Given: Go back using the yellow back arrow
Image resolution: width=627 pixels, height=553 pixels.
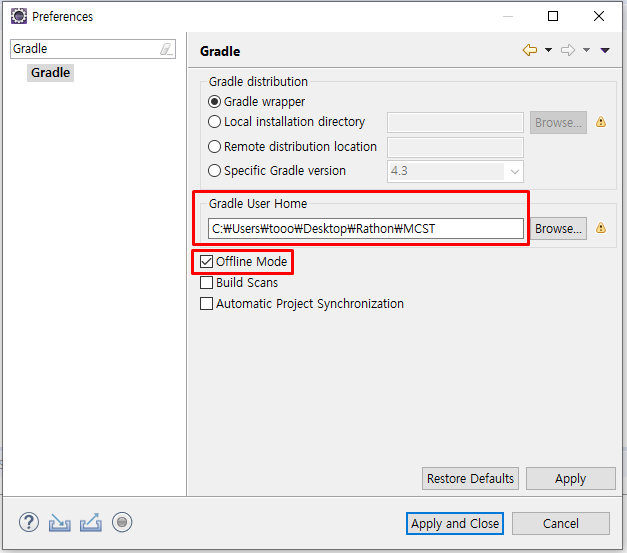Looking at the screenshot, I should tap(530, 50).
